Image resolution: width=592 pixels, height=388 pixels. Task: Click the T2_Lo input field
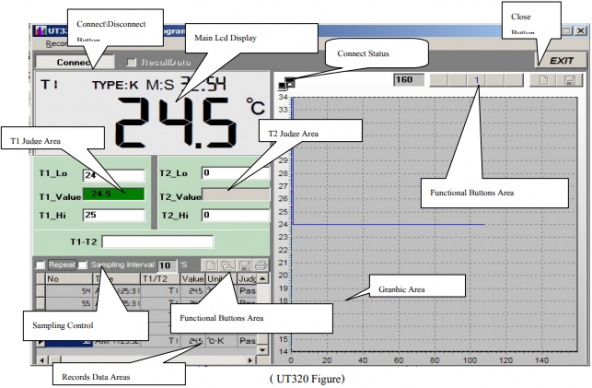pyautogui.click(x=236, y=173)
